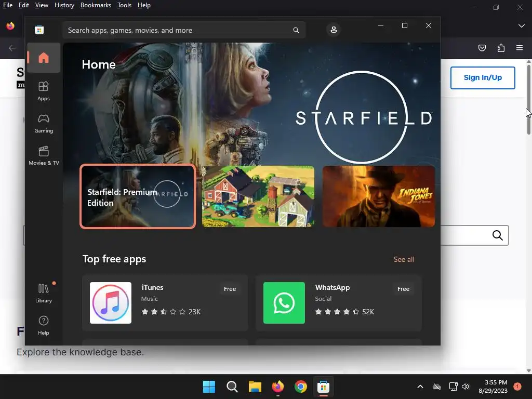532x399 pixels.
Task: Expand the Firefox list all tabs chevron
Action: click(522, 26)
